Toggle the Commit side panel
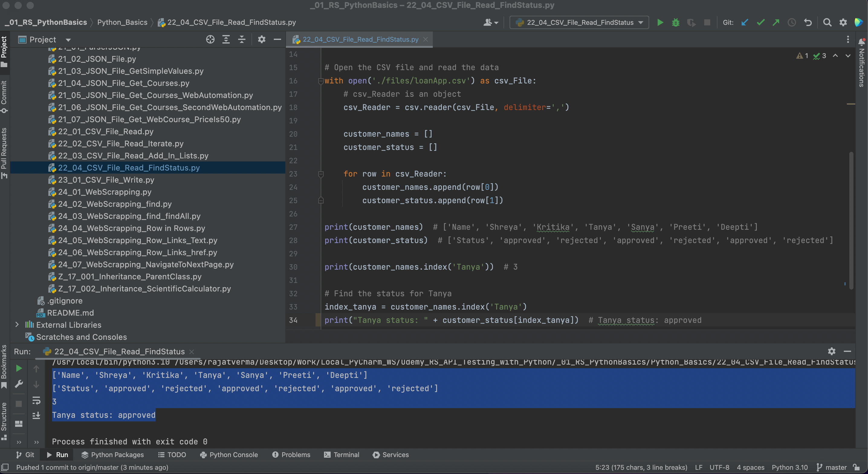This screenshot has height=474, width=868. coord(4,97)
